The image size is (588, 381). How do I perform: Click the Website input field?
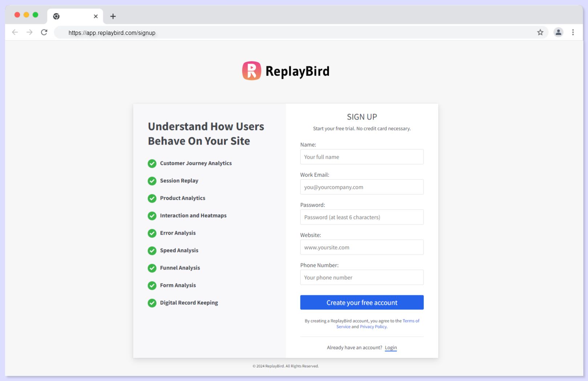tap(362, 247)
